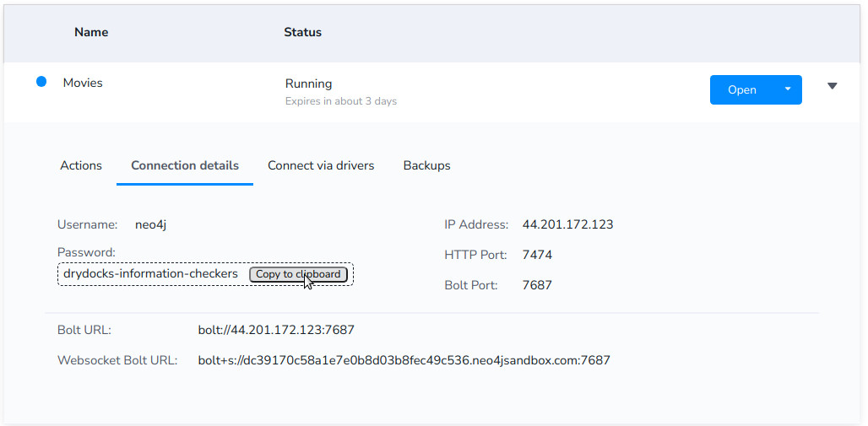Switch to Connect via drivers tab
This screenshot has width=868, height=426.
[321, 165]
